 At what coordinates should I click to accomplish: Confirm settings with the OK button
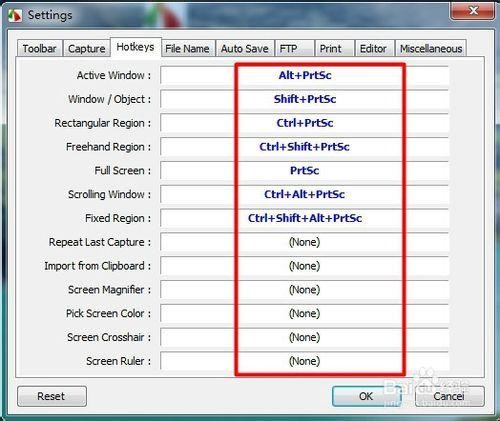click(366, 396)
